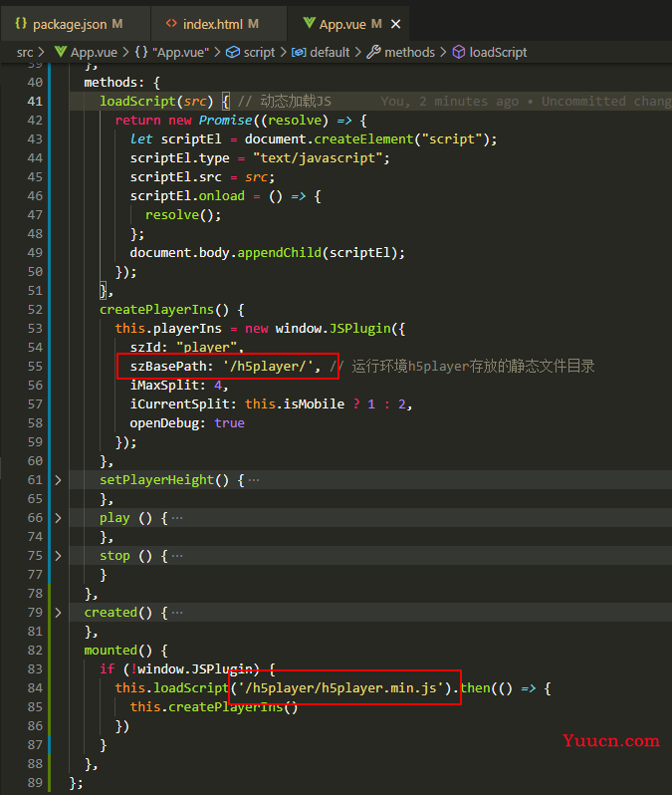Click the ellipsis after play () {

click(177, 518)
